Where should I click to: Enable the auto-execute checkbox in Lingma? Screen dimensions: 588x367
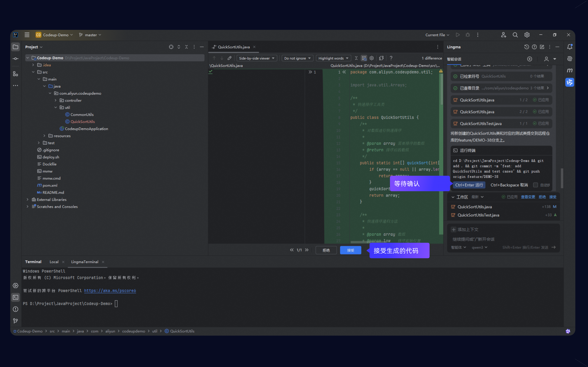point(535,185)
